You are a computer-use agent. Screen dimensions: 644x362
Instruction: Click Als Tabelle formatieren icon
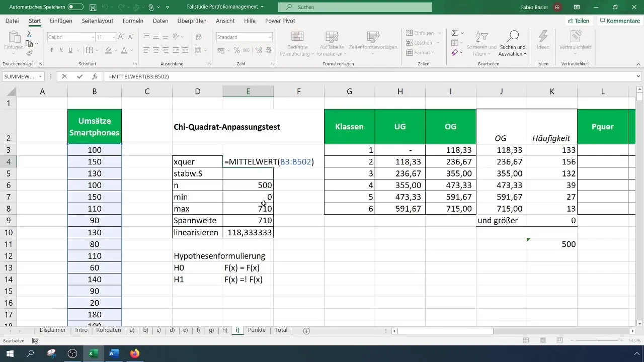(332, 37)
